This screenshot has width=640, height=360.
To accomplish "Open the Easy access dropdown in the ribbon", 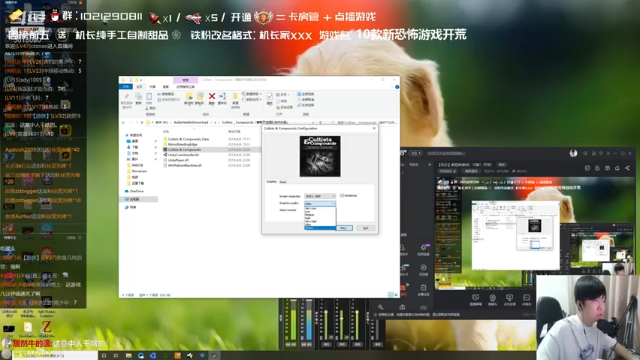I will click(252, 99).
